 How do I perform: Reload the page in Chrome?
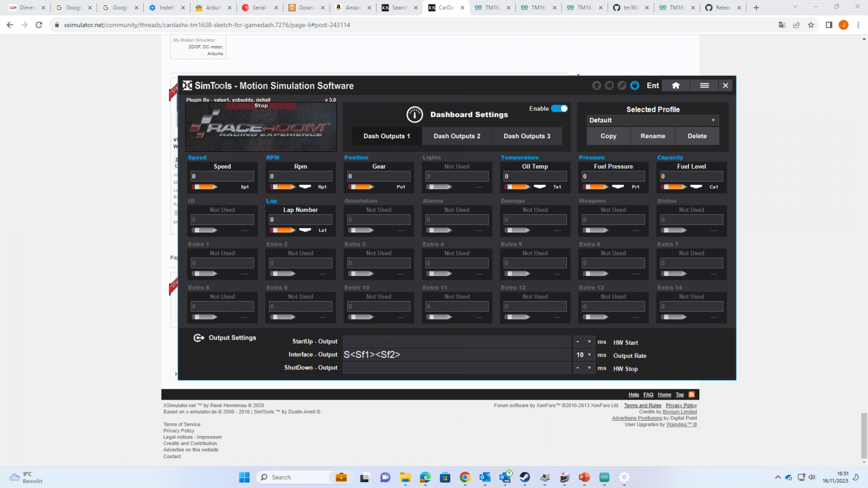click(x=39, y=25)
